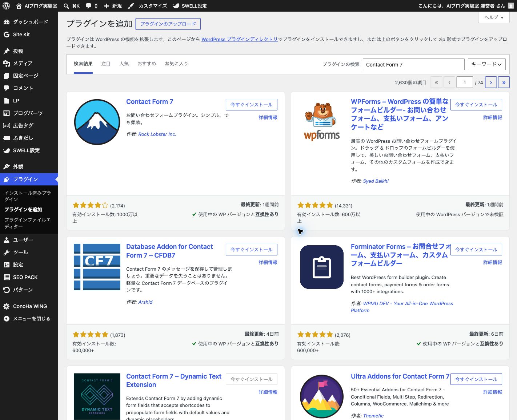This screenshot has height=420, width=517.
Task: Open カスタマイズ brush in the admin bar
Action: (x=147, y=6)
